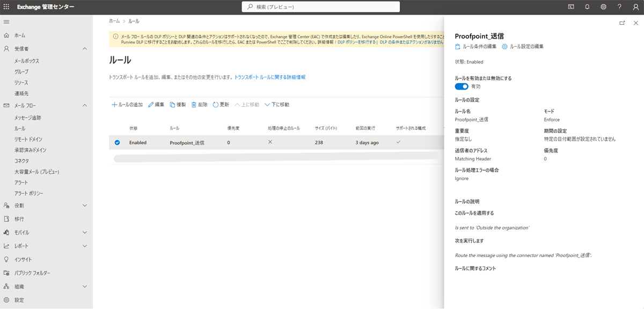
Task: Collapse navigation with the hamburger icon
Action: click(6, 21)
